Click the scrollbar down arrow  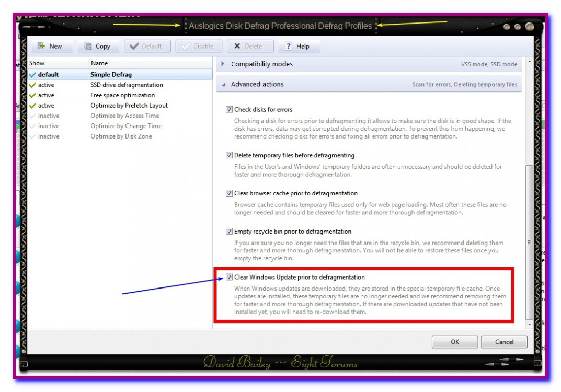[530, 325]
